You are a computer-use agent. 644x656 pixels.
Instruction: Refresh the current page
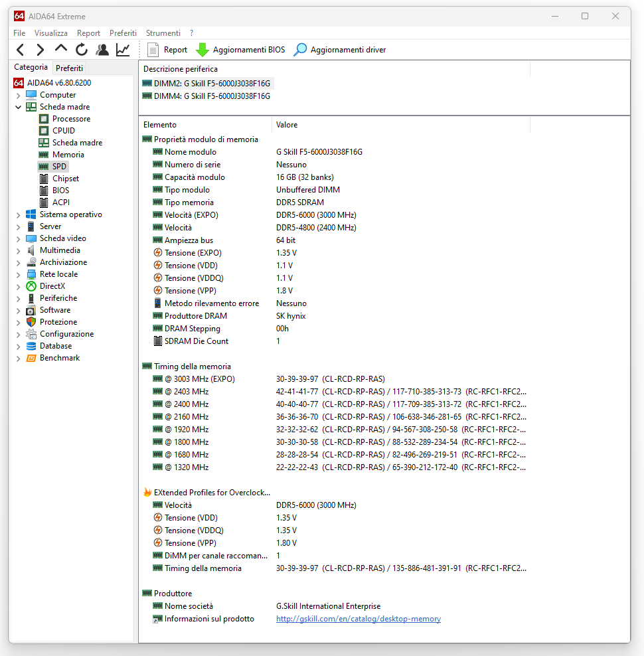click(x=82, y=50)
